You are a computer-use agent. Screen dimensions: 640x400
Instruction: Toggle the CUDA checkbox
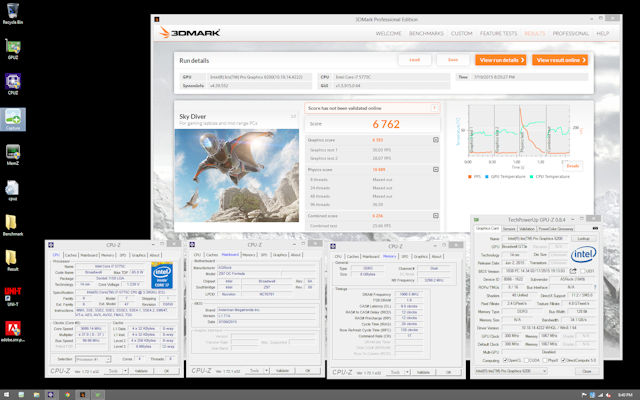[x=527, y=360]
